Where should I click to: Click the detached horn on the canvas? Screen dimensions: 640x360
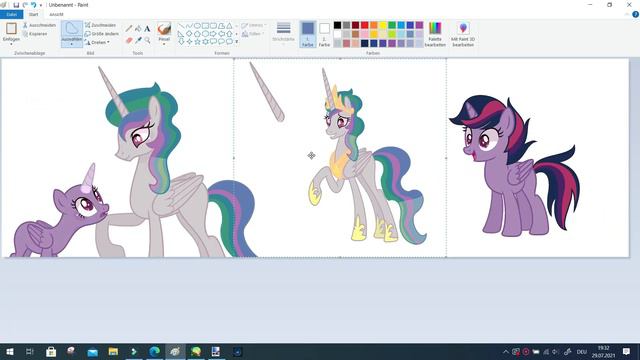267,93
